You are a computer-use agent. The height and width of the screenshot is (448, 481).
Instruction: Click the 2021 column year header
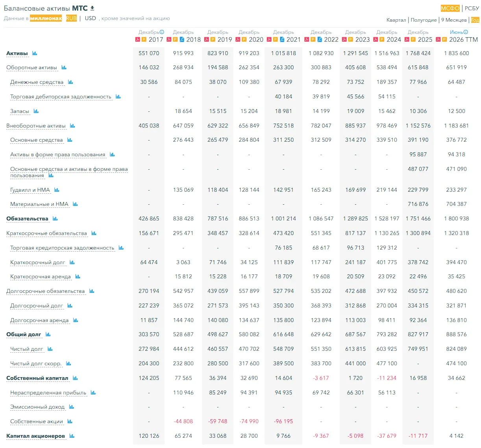(x=294, y=39)
